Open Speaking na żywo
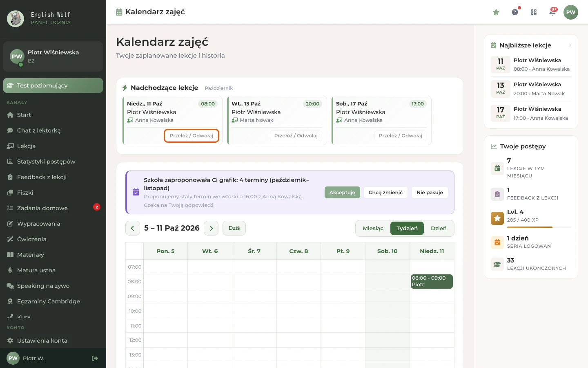This screenshot has width=588, height=368. [53, 286]
